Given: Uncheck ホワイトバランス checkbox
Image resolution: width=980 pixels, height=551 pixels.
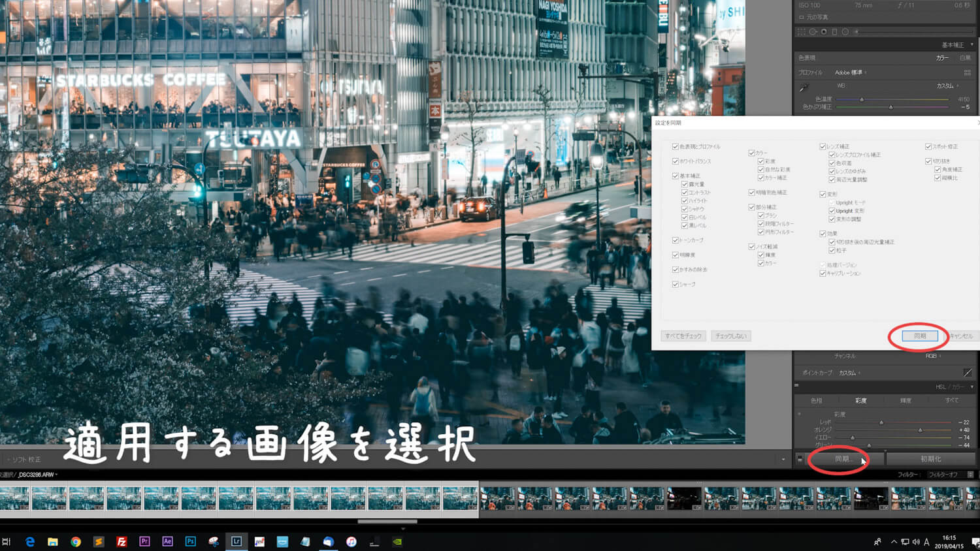Looking at the screenshot, I should tap(676, 161).
